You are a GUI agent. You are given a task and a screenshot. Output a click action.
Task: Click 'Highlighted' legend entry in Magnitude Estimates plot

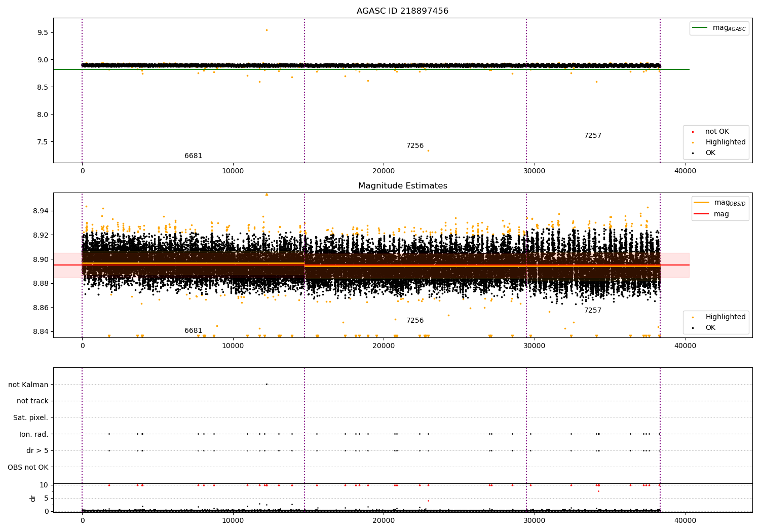[719, 317]
